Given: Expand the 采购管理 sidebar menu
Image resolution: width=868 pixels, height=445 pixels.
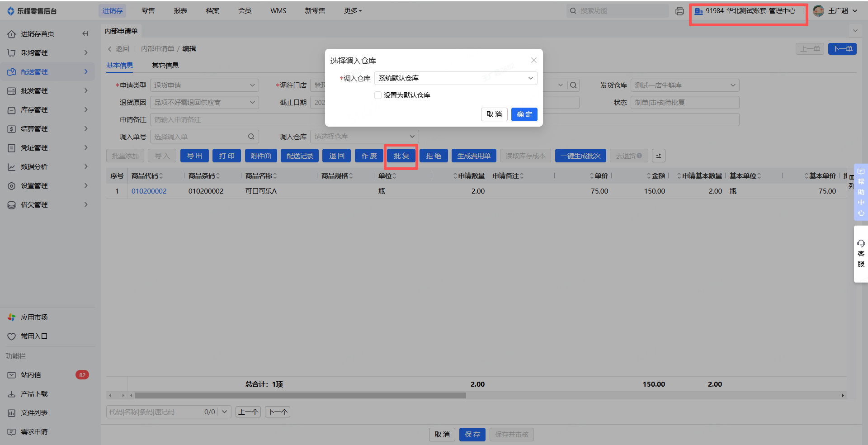Looking at the screenshot, I should pyautogui.click(x=47, y=53).
